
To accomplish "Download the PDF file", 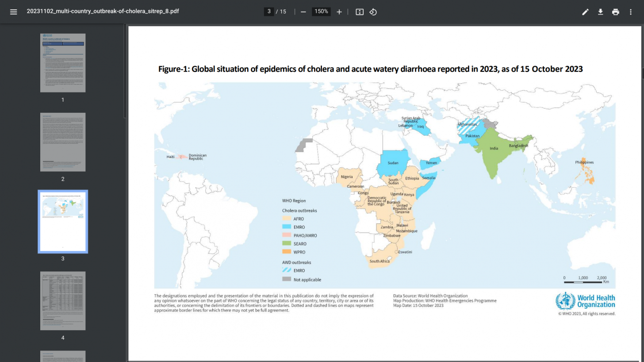I will pos(600,12).
